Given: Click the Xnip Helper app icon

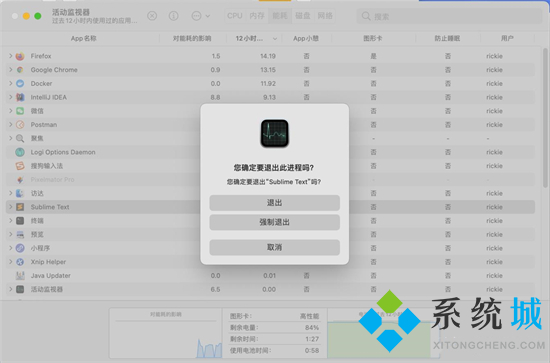Looking at the screenshot, I should (x=20, y=261).
